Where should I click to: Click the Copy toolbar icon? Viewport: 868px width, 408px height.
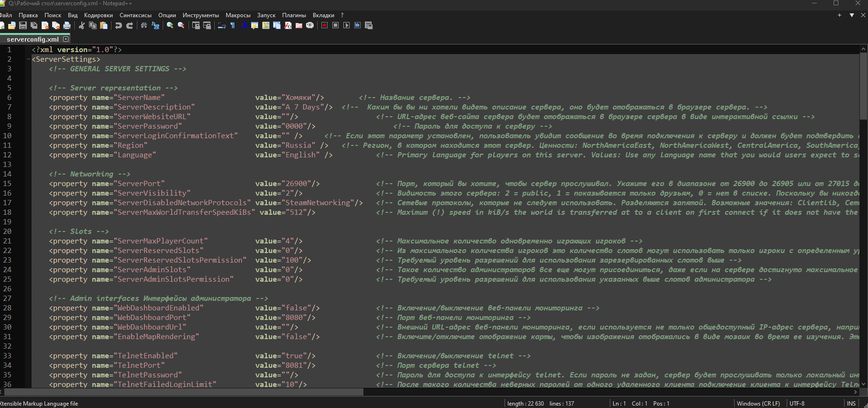pos(93,25)
